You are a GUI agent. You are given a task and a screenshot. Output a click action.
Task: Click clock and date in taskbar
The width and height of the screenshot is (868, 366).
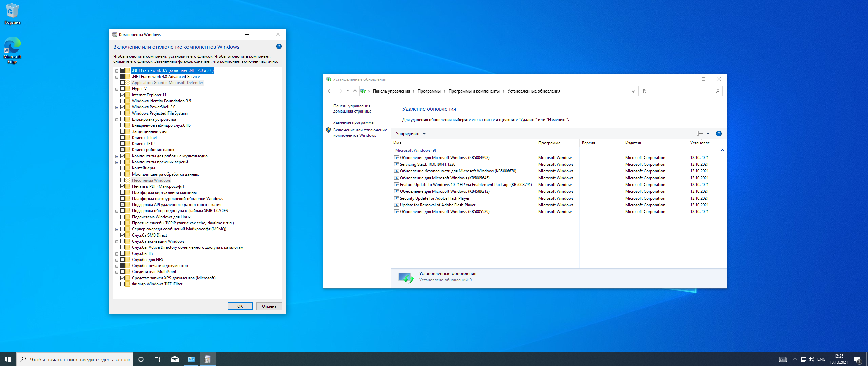click(x=839, y=359)
